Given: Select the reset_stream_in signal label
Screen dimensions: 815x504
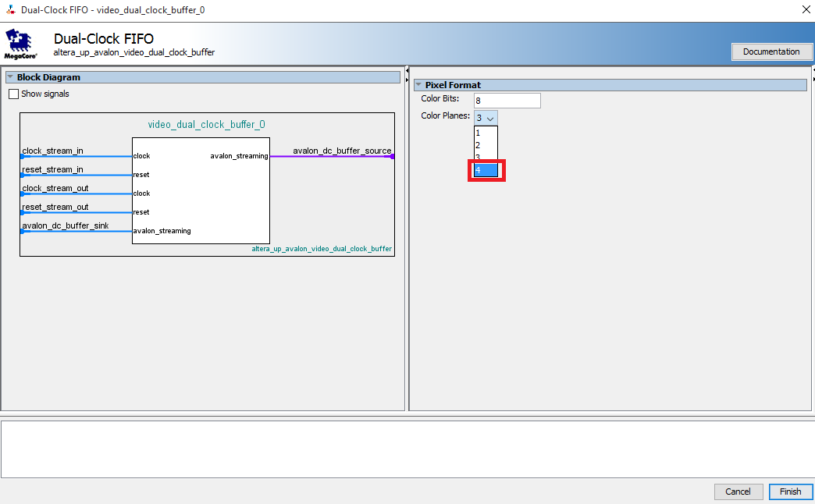Looking at the screenshot, I should [52, 169].
